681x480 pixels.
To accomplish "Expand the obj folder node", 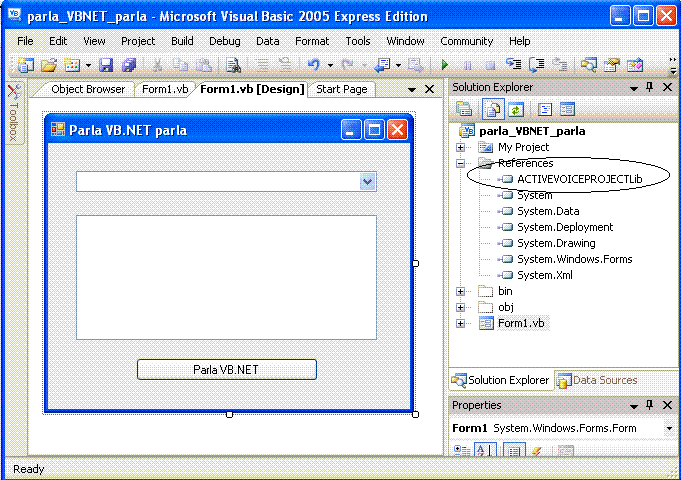I will point(460,308).
